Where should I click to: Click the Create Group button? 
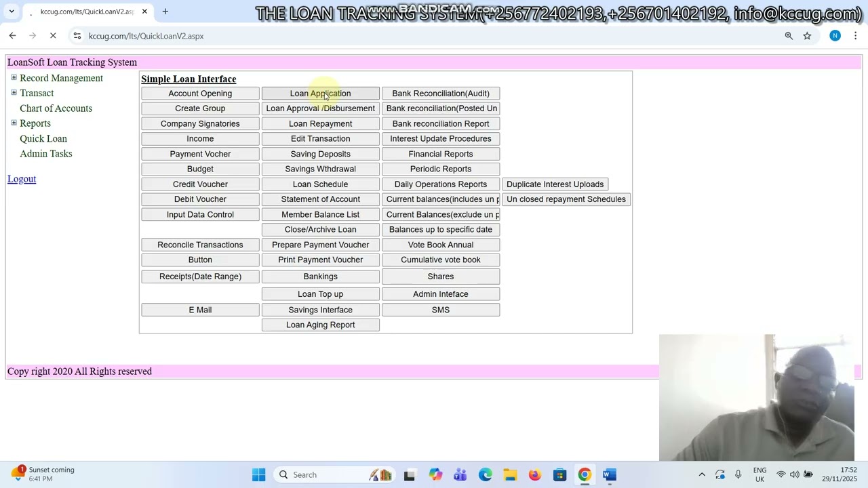tap(200, 108)
